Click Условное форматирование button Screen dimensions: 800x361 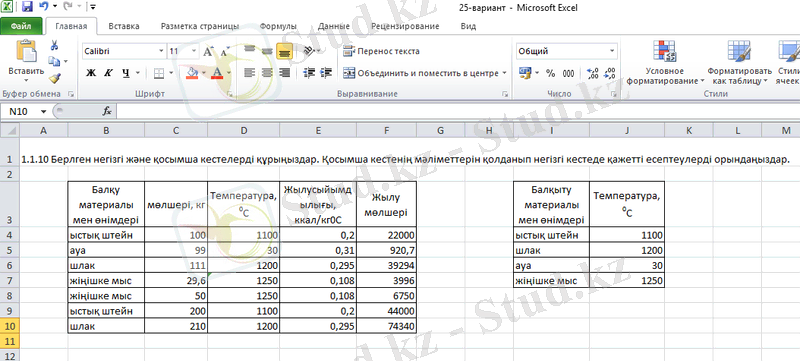click(664, 62)
